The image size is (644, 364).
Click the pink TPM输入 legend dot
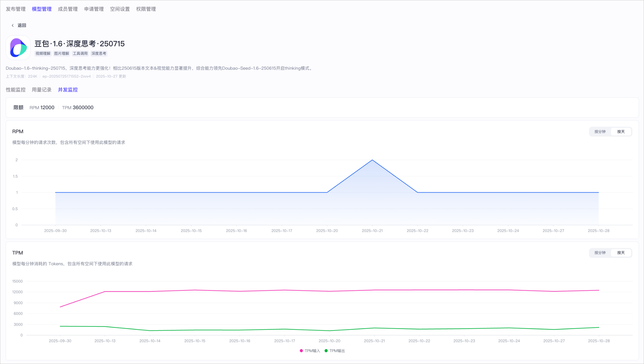tap(301, 351)
